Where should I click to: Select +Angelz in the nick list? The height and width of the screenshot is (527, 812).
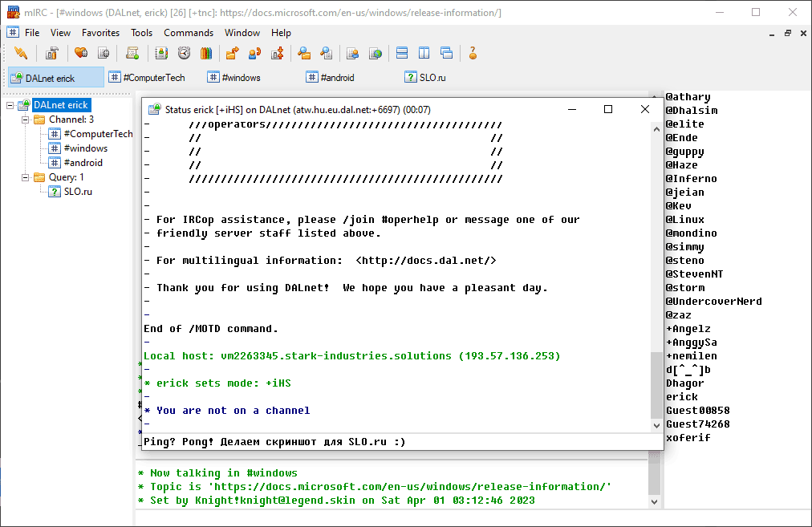pos(688,329)
